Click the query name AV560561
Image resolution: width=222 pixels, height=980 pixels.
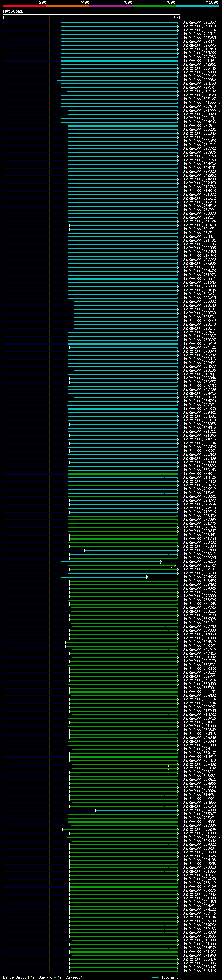13,11
